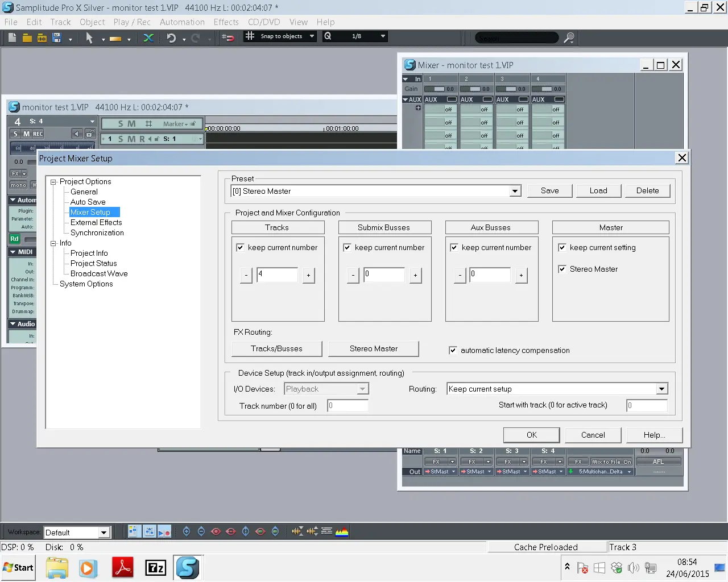Click the Open project folder icon

coord(27,38)
